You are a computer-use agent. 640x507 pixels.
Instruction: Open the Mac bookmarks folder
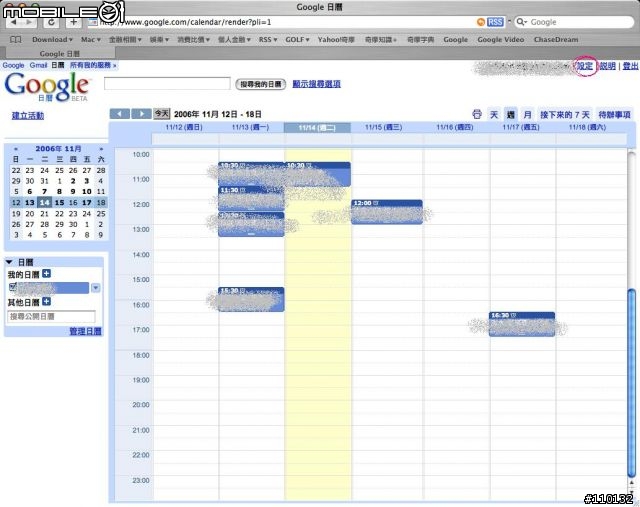[91, 40]
